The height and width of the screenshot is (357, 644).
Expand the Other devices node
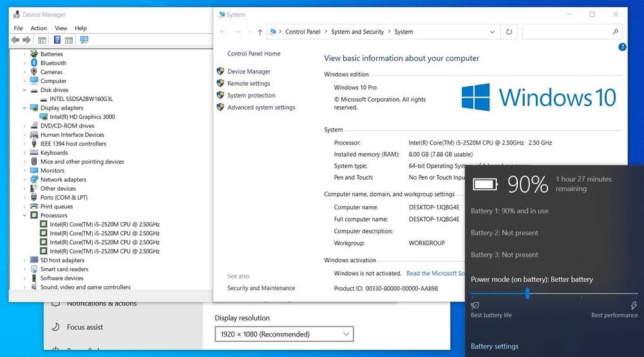click(x=24, y=189)
